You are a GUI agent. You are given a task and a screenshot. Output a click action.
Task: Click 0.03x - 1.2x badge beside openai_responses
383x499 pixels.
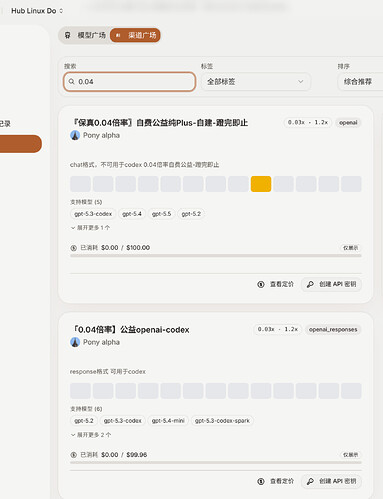pyautogui.click(x=278, y=329)
